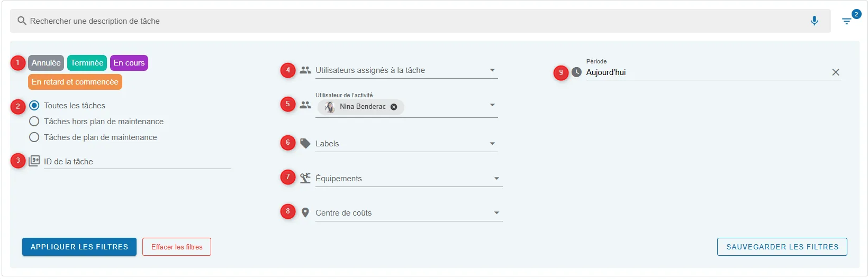Click the Effacer les filtres button
This screenshot has height=279, width=868.
pyautogui.click(x=177, y=247)
